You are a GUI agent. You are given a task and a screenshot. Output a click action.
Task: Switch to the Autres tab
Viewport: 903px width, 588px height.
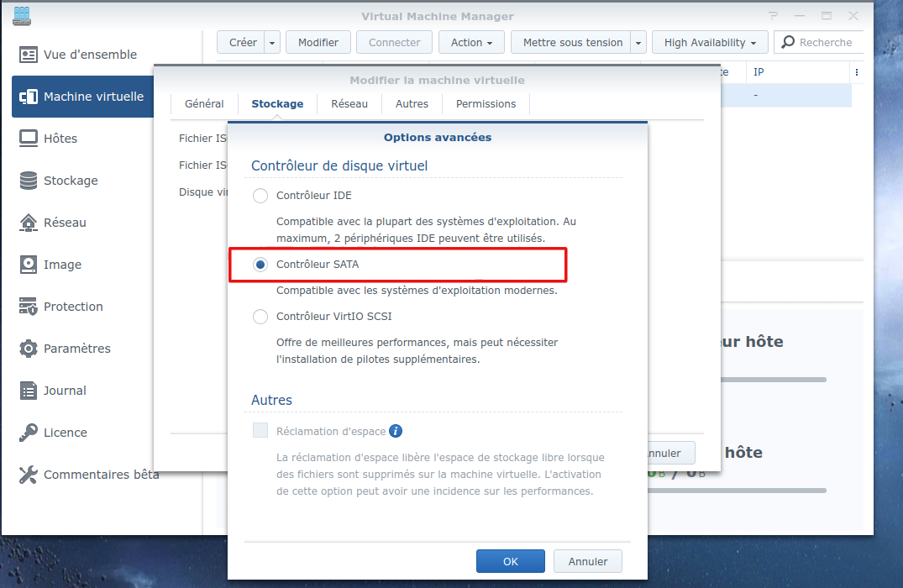point(412,103)
